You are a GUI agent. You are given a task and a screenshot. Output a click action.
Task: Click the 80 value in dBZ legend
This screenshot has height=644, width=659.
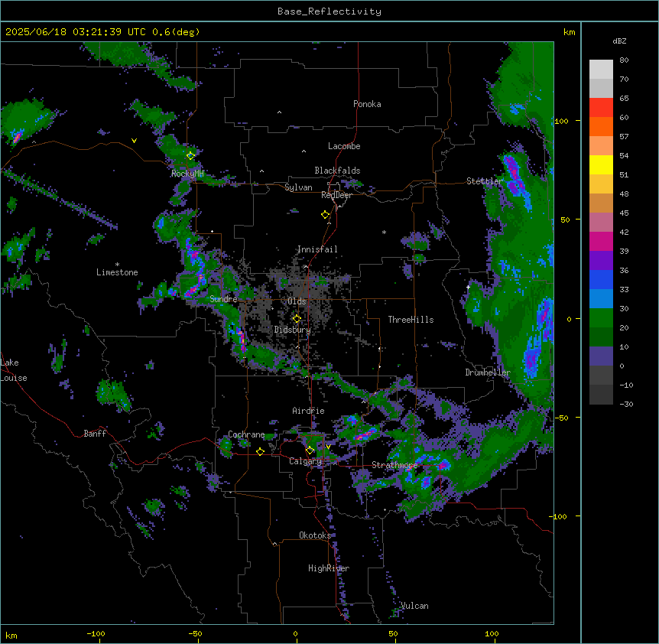click(x=624, y=60)
